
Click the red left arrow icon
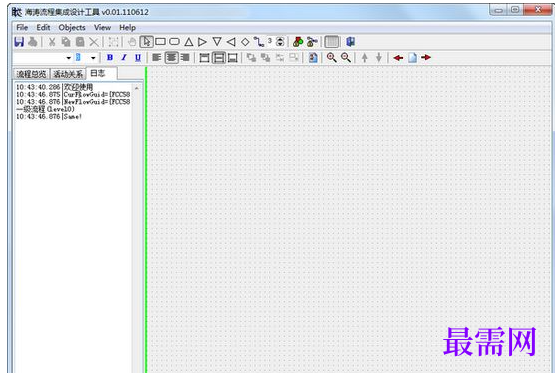point(398,57)
